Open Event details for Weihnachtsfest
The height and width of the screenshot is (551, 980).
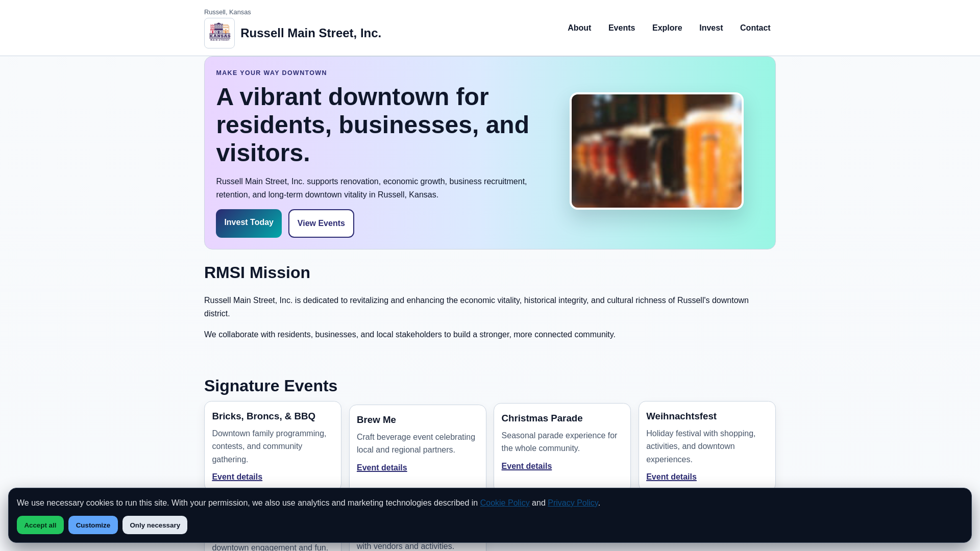click(671, 477)
